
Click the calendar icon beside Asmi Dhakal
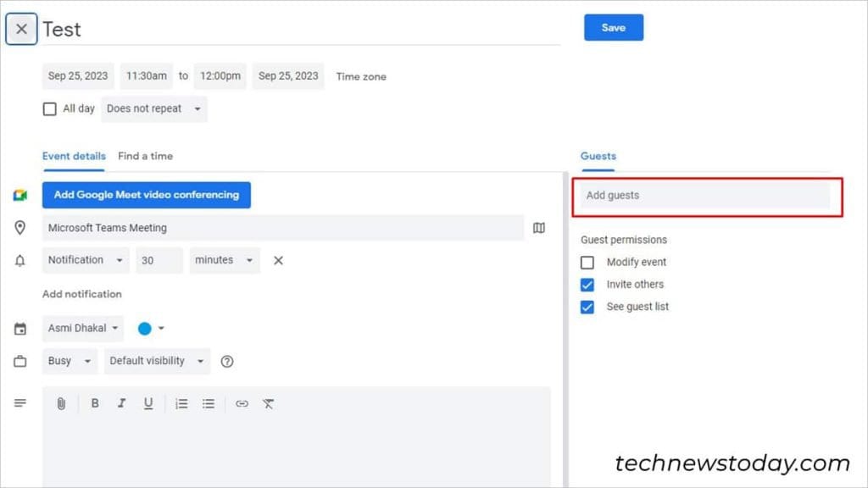coord(20,329)
